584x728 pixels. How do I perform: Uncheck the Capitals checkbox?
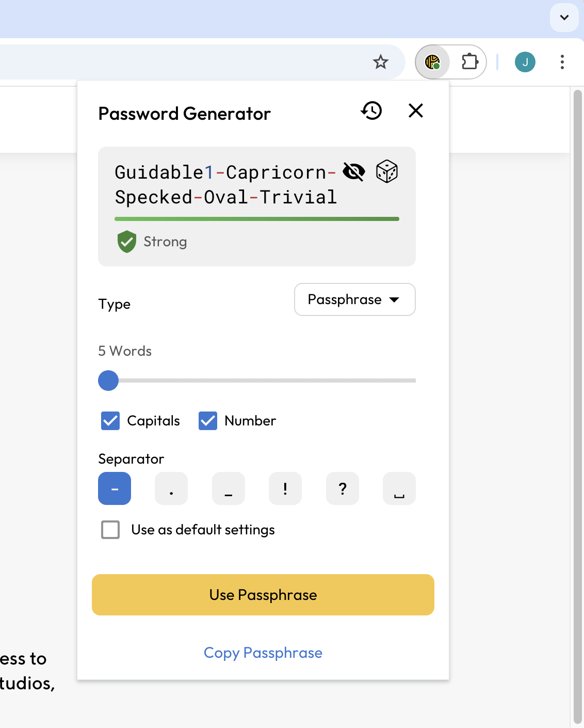[110, 421]
